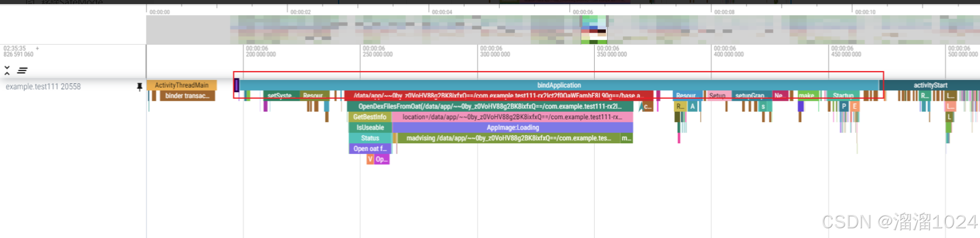
Task: Click the magenta Ne... slice
Action: [x=779, y=96]
